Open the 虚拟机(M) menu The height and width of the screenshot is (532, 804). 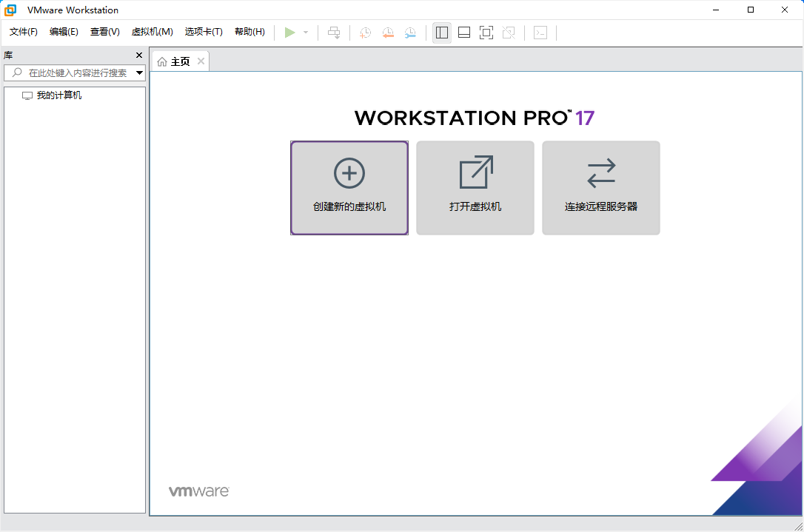[x=153, y=32]
